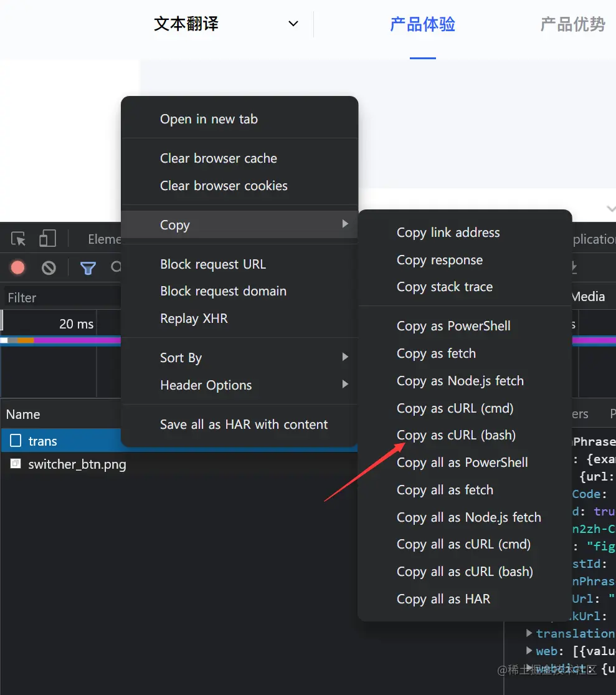Choose Copy as cURL (cmd)
616x695 pixels.
pyautogui.click(x=465, y=408)
